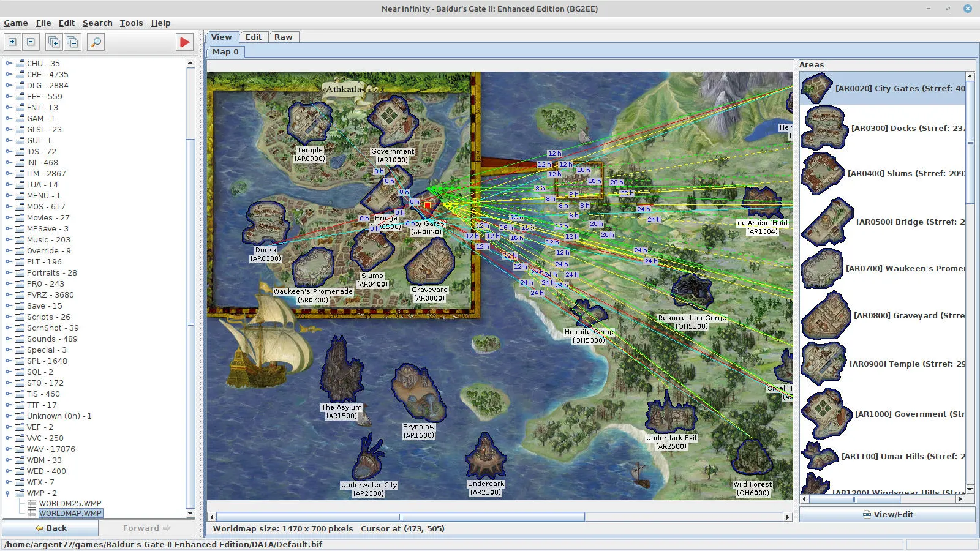The height and width of the screenshot is (551, 980).
Task: Select the Brynnlaw AR1600 map icon
Action: pos(418,393)
